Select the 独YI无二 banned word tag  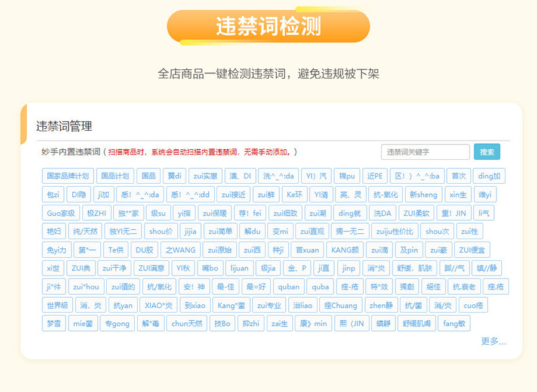124,232
